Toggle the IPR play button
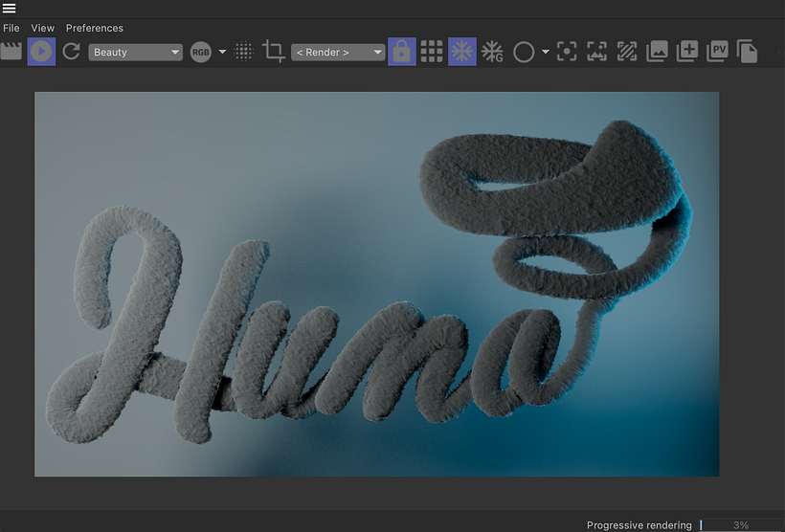785x532 pixels. pyautogui.click(x=41, y=52)
